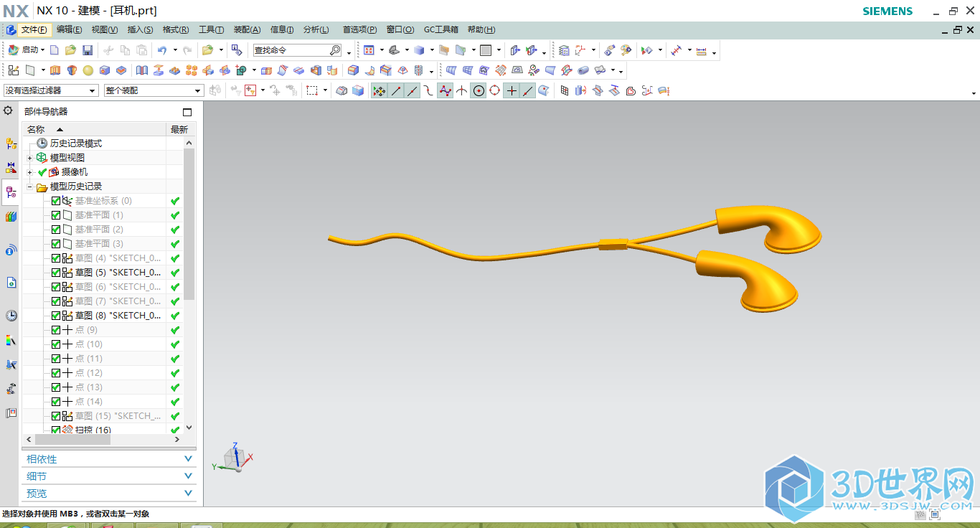Expand the 摄像机 tree node
Viewport: 980px width, 528px height.
point(29,172)
